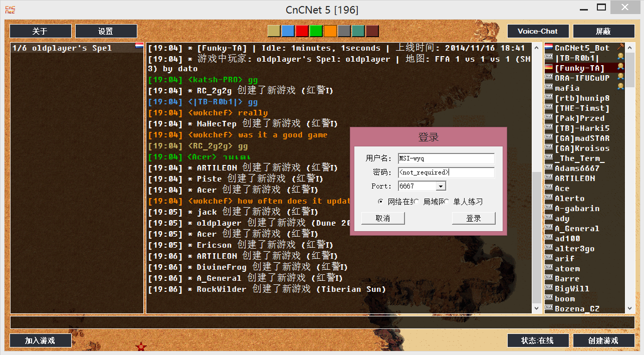Click the flag on oldplayer's Spel game
The image size is (644, 355).
pos(139,47)
